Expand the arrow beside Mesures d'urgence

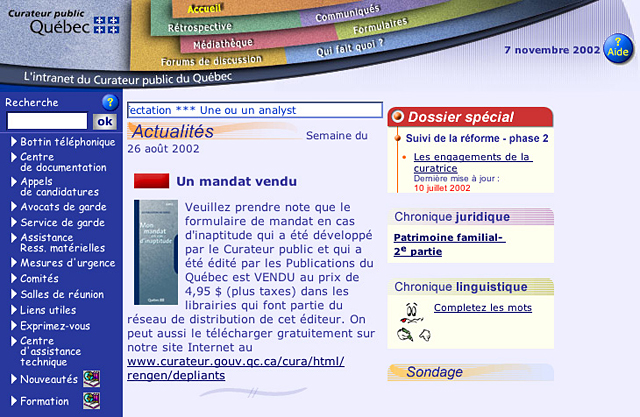tap(14, 262)
